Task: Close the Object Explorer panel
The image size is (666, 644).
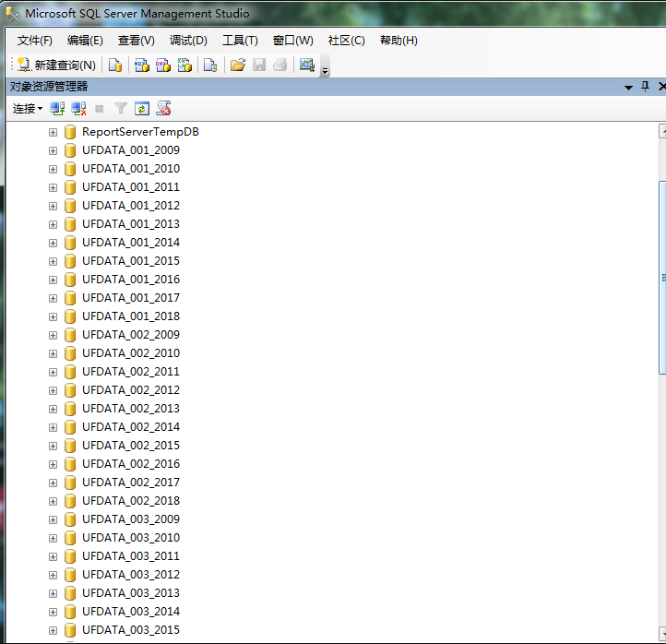Action: click(x=661, y=87)
